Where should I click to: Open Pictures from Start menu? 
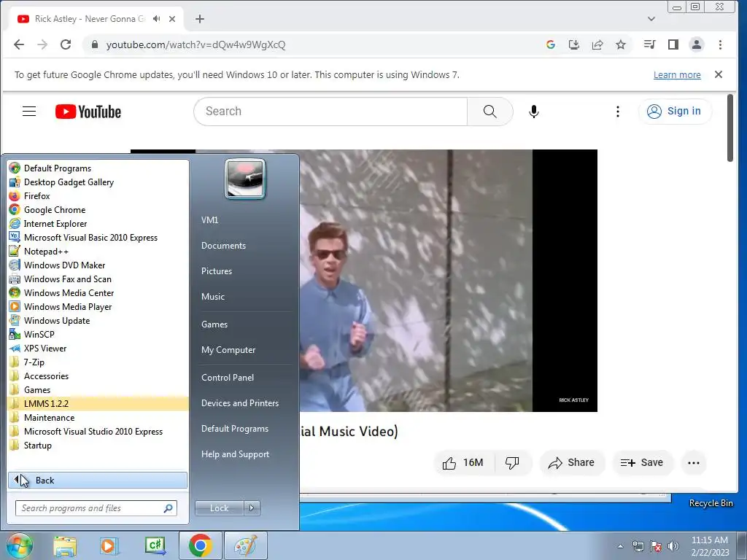click(216, 271)
